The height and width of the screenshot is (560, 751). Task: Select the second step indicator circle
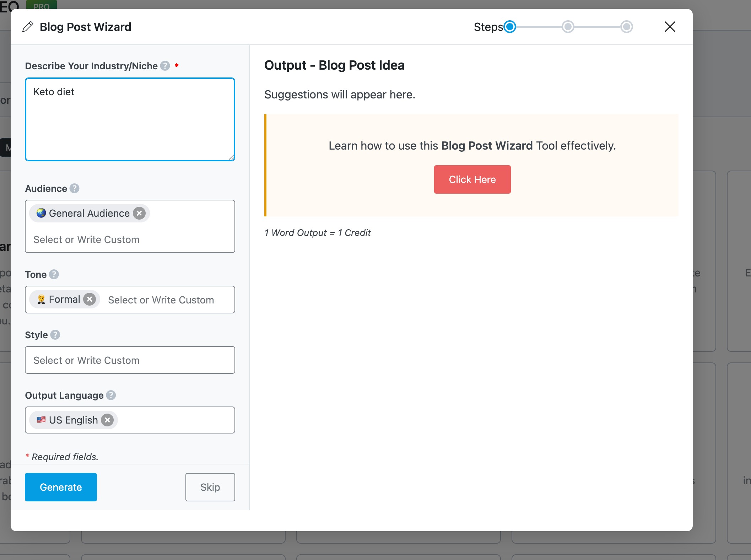click(x=568, y=27)
